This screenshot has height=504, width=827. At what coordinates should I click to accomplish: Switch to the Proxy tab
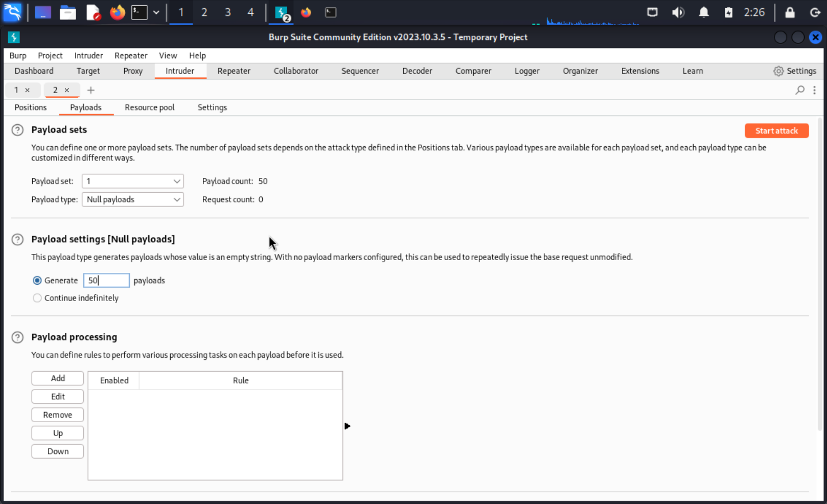pos(133,71)
